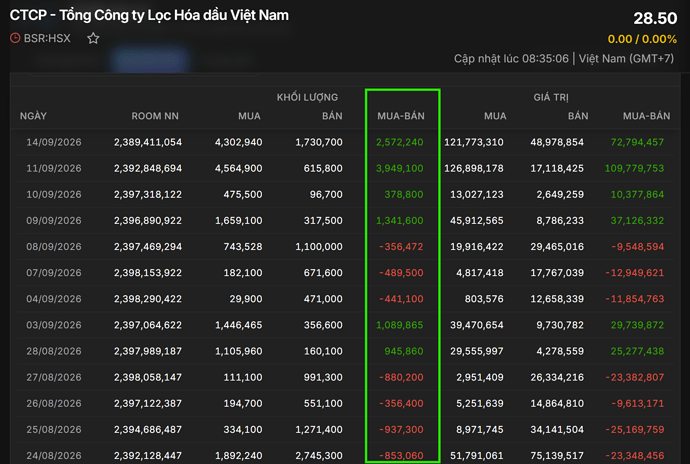Image resolution: width=690 pixels, height=464 pixels.
Task: Click the 0.00 / 0.00% change indicator
Action: coord(642,39)
